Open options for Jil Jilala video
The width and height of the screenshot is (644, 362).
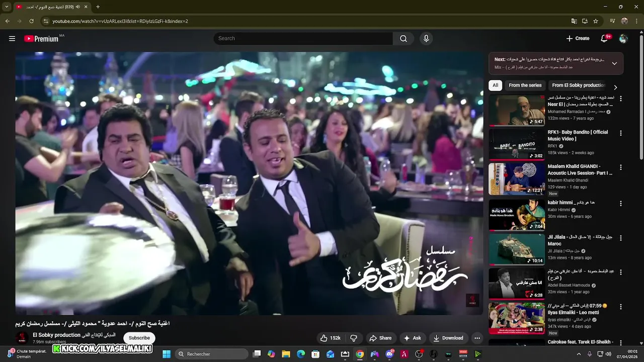pyautogui.click(x=620, y=238)
